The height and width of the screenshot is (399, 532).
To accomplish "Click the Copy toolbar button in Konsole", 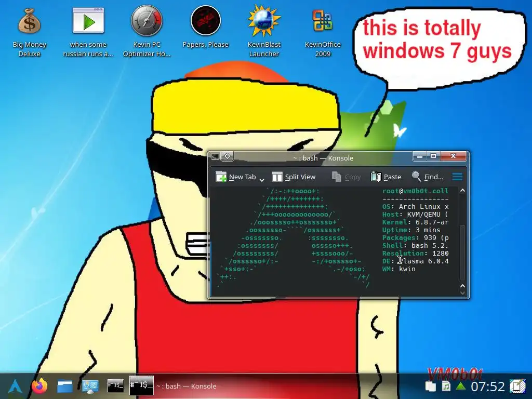I will point(346,177).
